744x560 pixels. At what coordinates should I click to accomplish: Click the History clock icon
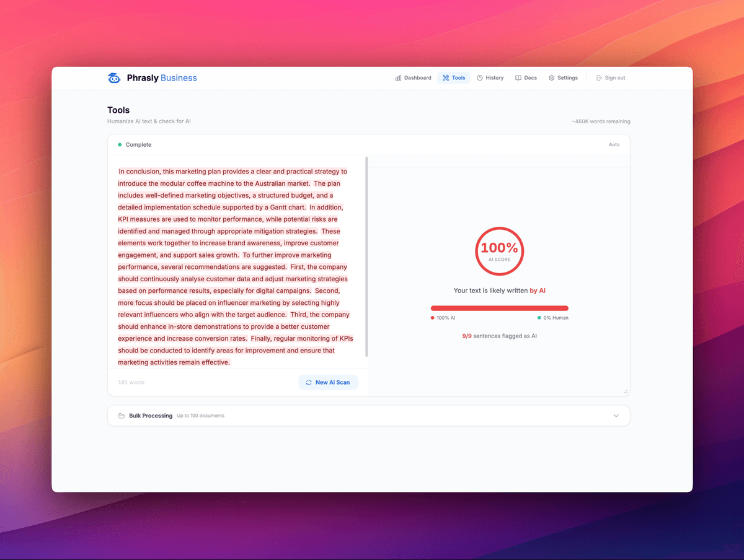[480, 78]
